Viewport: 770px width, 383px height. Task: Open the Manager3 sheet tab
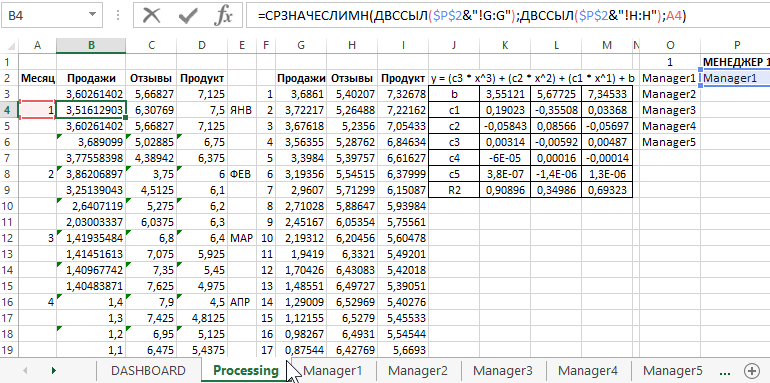503,370
